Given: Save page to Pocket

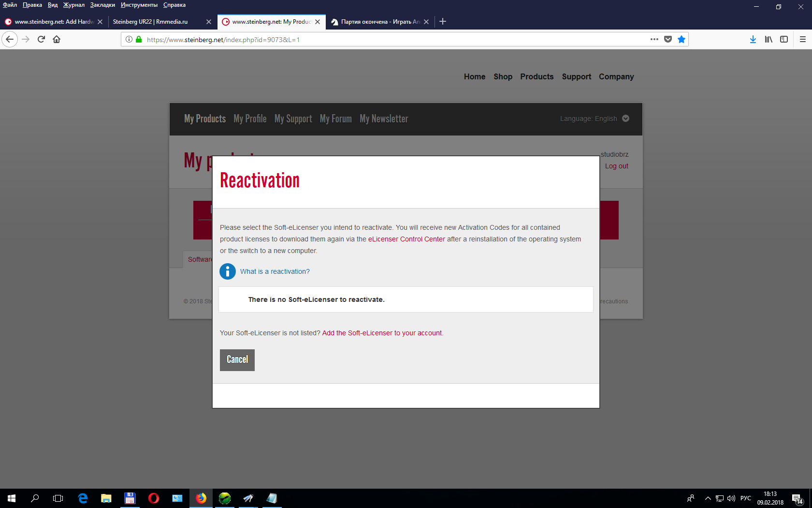Looking at the screenshot, I should (x=668, y=39).
